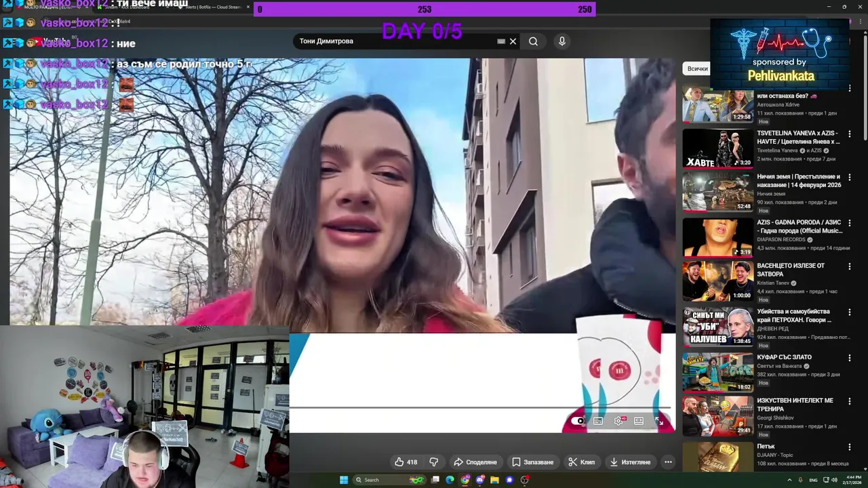This screenshot has width=868, height=488.
Task: Clear the YouTube search box with X
Action: point(513,41)
